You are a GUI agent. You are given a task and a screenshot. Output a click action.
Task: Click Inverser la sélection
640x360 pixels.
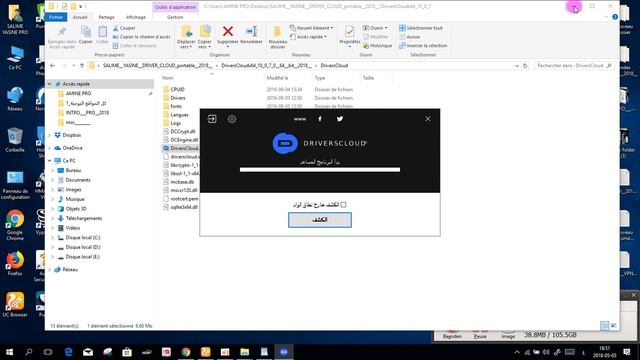(x=423, y=46)
